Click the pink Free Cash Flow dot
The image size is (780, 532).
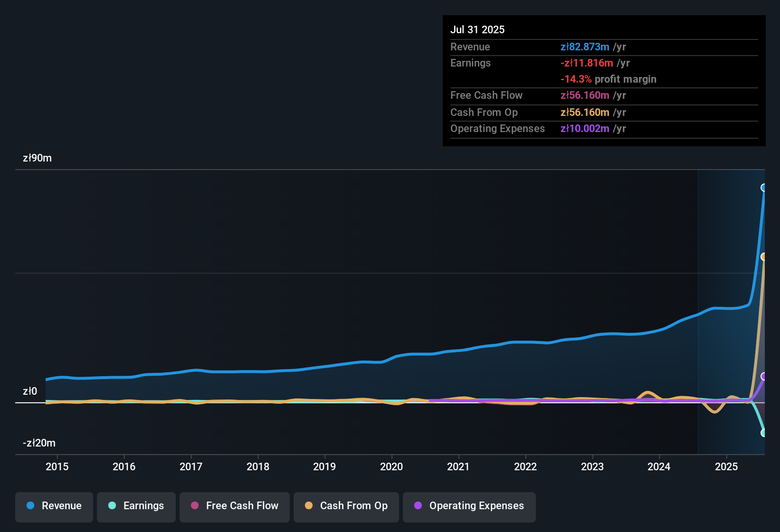pos(195,506)
